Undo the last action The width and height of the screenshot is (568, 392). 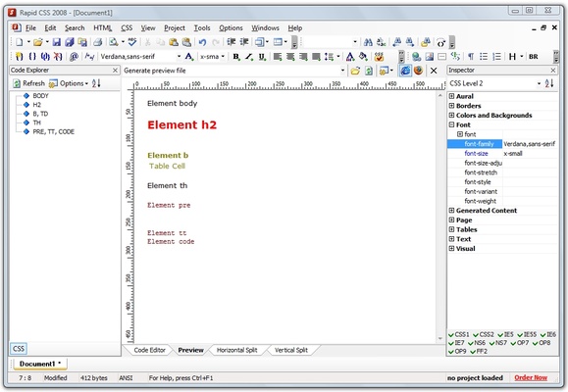[x=202, y=42]
